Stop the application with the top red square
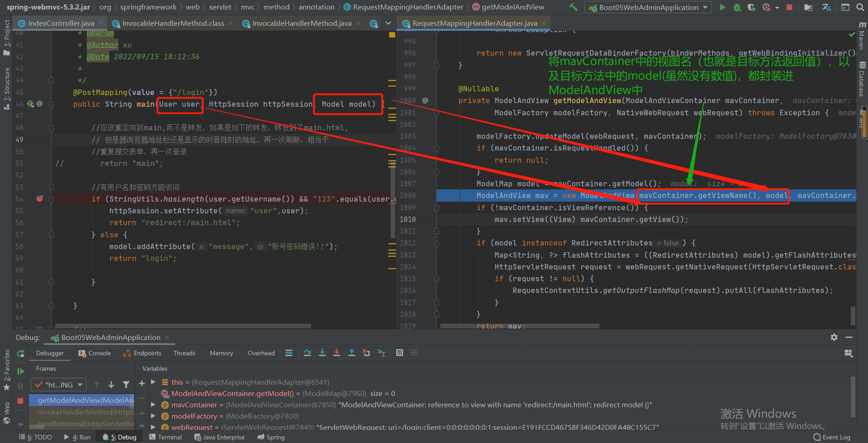The image size is (868, 443). point(789,7)
